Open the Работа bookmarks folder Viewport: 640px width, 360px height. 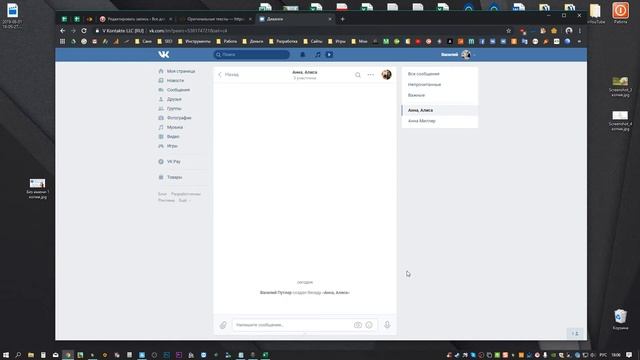227,41
